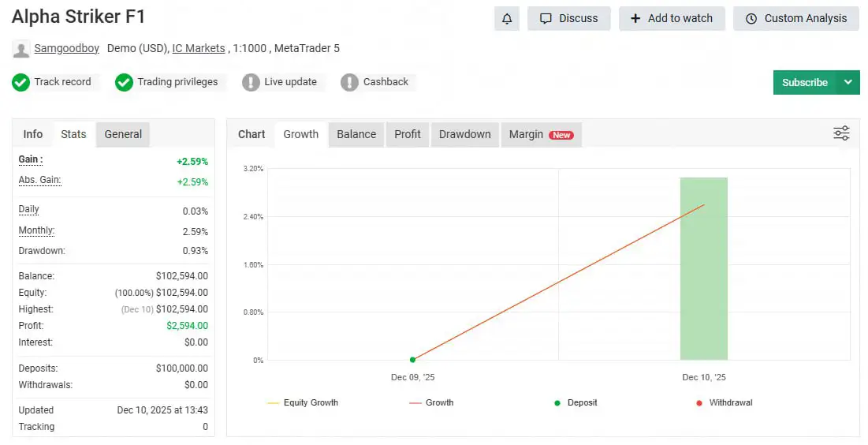Open the Margin tab marked New

(x=540, y=134)
